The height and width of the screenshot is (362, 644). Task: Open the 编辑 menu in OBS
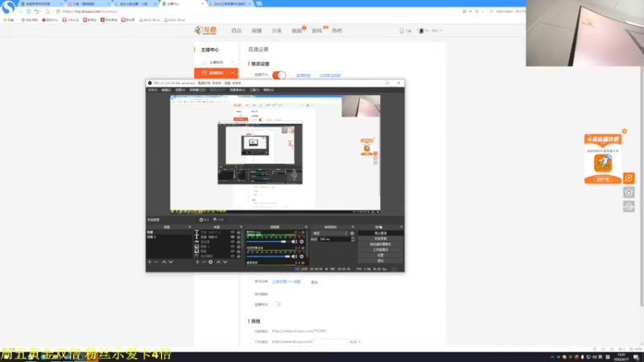(166, 90)
